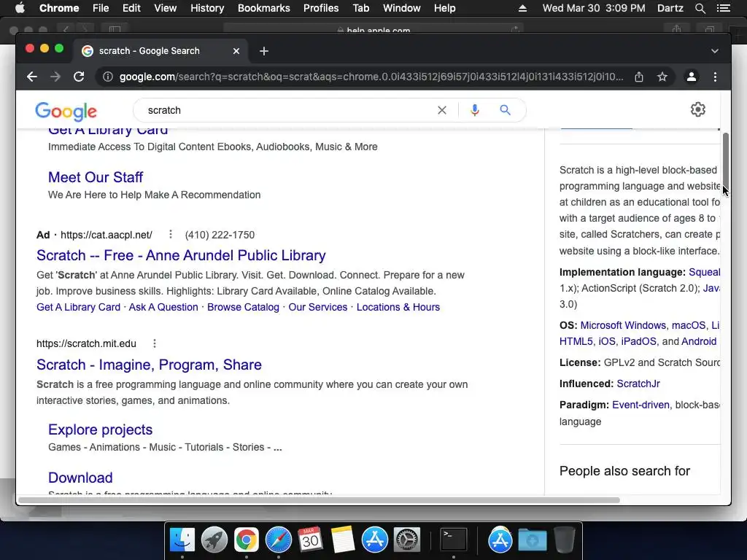Click macOS link in knowledge panel
The image size is (747, 560).
(689, 325)
